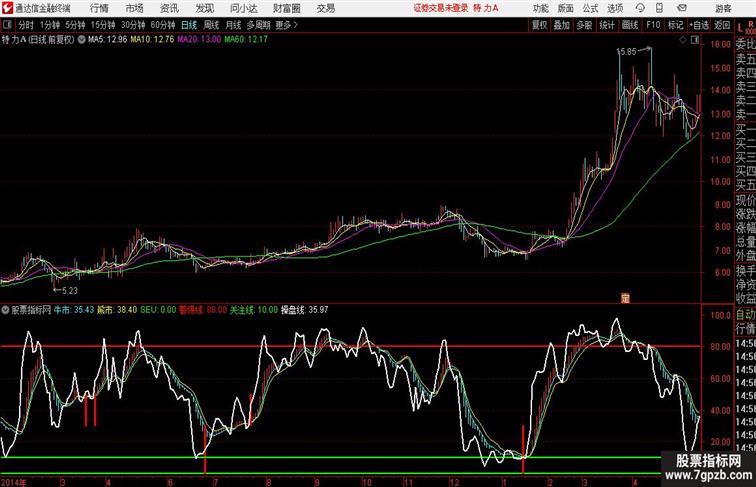Viewport: 756px width, 487px height.
Task: Open the 问小达 menu
Action: coord(243,8)
